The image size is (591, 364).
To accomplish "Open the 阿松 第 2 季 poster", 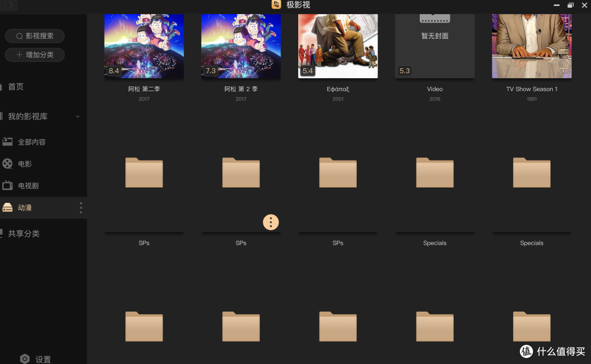I will (241, 46).
